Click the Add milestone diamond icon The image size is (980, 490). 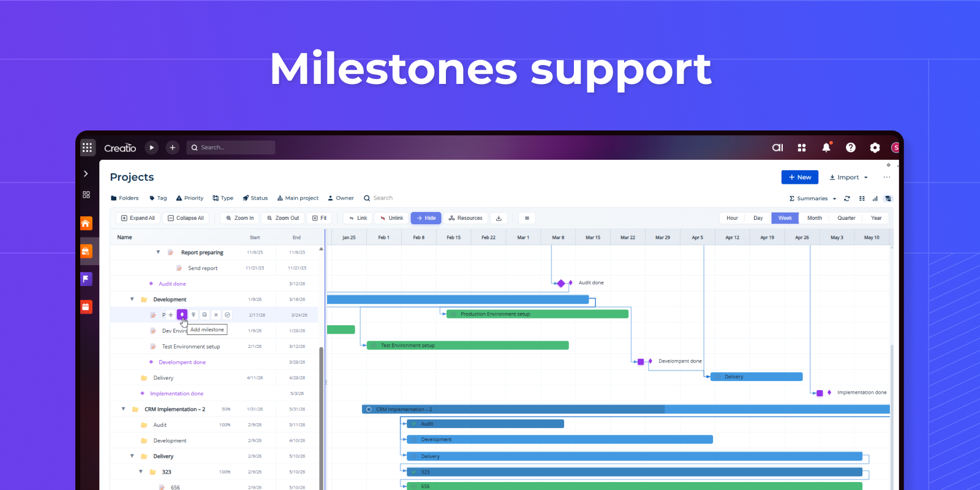182,315
